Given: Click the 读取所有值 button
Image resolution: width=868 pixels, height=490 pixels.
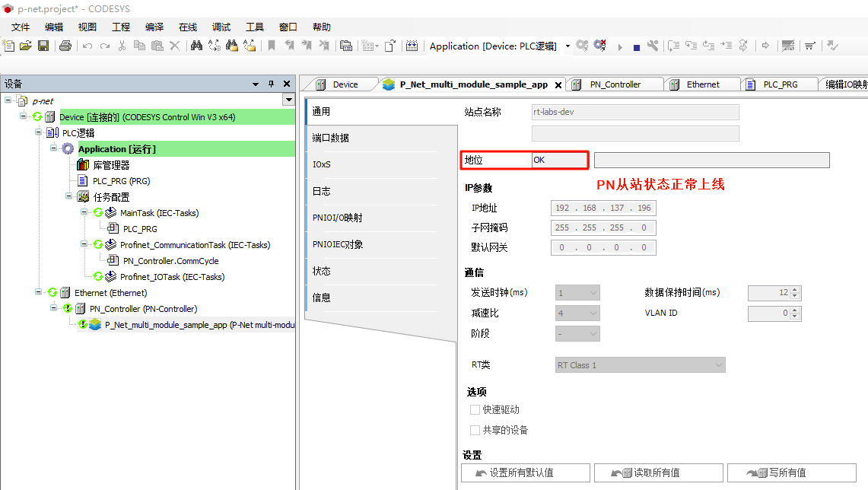Looking at the screenshot, I should 657,473.
